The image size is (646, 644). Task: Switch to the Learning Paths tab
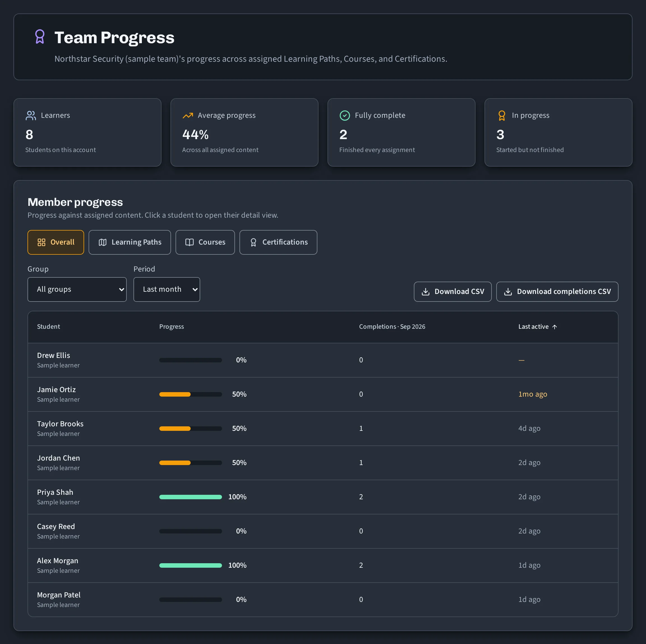coord(130,242)
